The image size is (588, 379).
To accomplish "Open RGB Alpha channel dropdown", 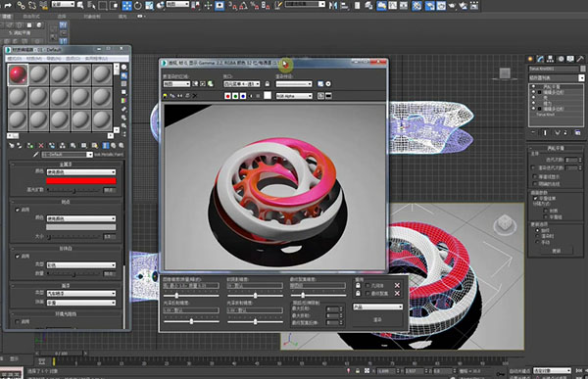I will [x=294, y=96].
